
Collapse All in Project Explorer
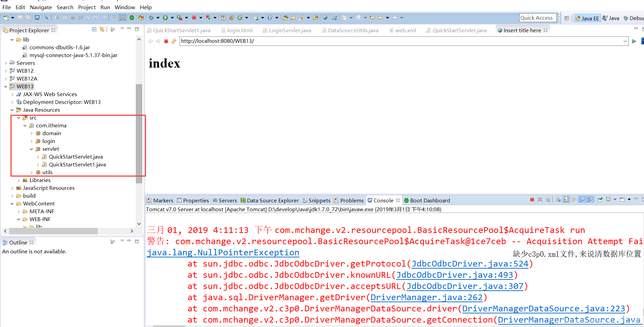point(94,30)
